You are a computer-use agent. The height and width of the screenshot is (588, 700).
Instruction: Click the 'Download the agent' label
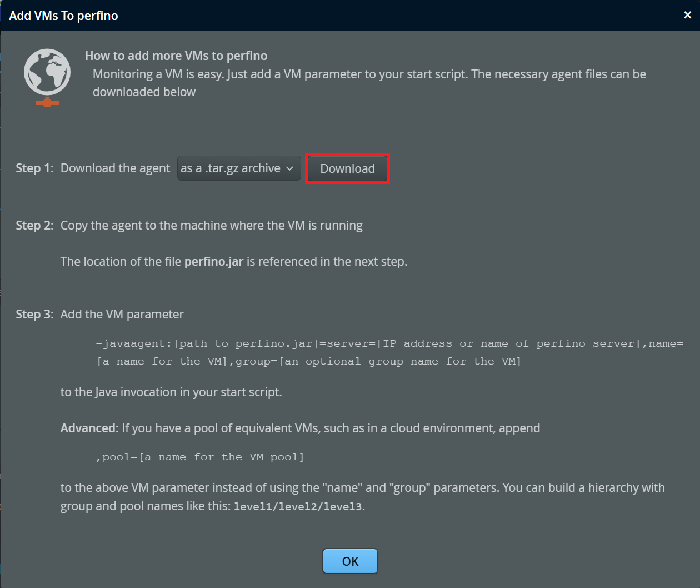click(115, 168)
